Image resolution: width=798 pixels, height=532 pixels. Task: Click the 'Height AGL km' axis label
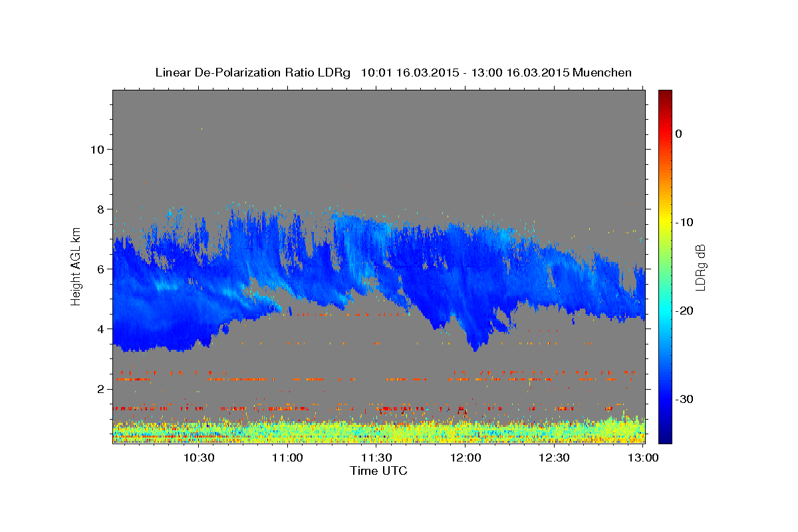76,268
